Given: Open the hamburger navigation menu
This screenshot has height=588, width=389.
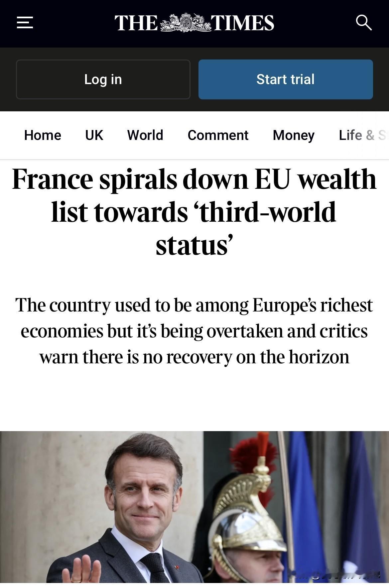Looking at the screenshot, I should tap(25, 23).
